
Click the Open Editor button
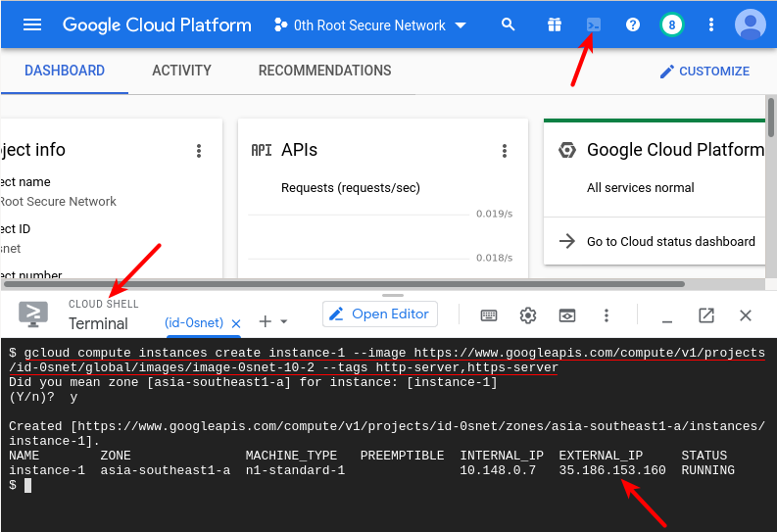380,314
